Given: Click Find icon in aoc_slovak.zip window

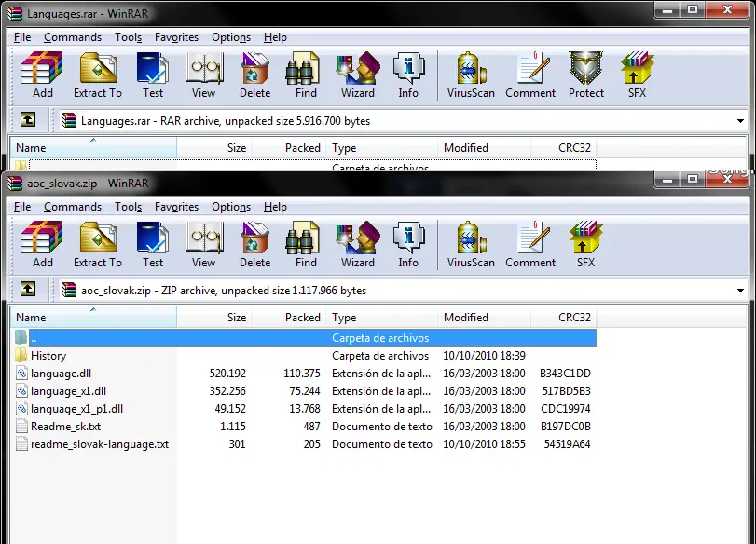Looking at the screenshot, I should pyautogui.click(x=306, y=244).
